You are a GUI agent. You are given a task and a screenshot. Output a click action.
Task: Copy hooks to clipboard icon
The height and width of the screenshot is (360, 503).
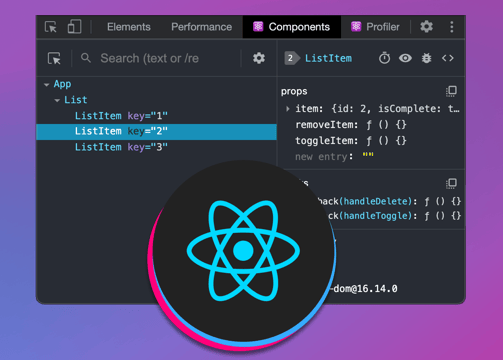tap(451, 183)
